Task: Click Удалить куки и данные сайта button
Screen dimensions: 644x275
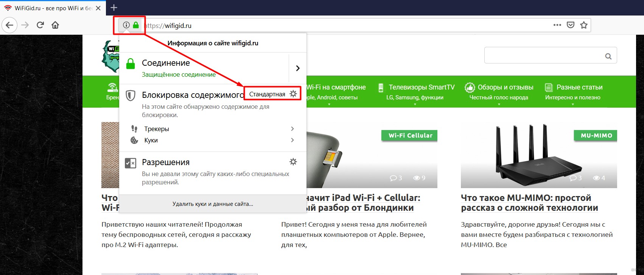Action: coord(213,204)
